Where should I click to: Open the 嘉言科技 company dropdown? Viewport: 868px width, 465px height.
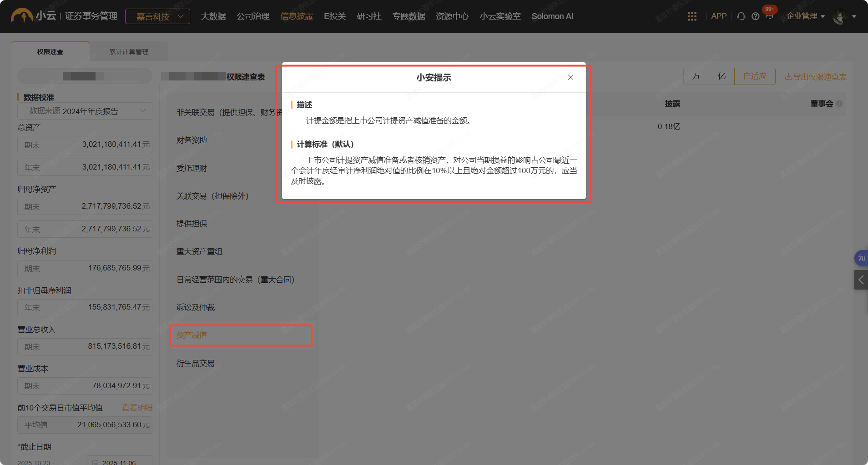pos(157,16)
